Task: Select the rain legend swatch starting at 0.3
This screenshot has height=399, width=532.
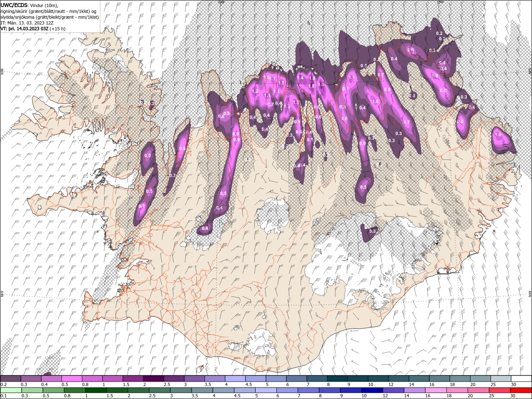Action: (31, 390)
